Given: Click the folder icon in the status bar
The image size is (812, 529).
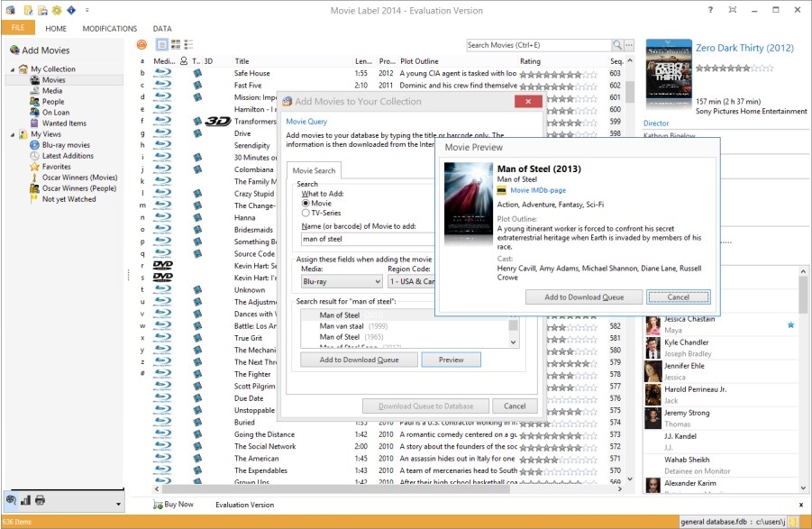Looking at the screenshot, I should (x=792, y=522).
